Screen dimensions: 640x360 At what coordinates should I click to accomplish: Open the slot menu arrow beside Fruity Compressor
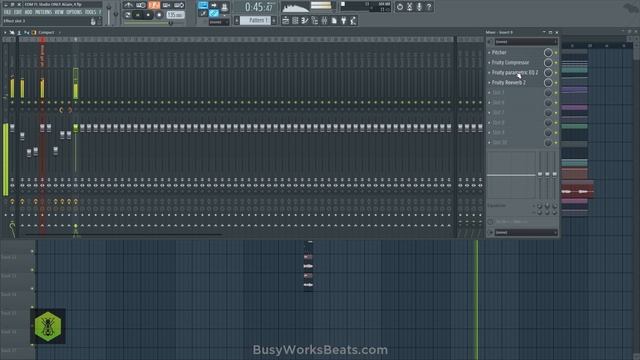click(489, 62)
